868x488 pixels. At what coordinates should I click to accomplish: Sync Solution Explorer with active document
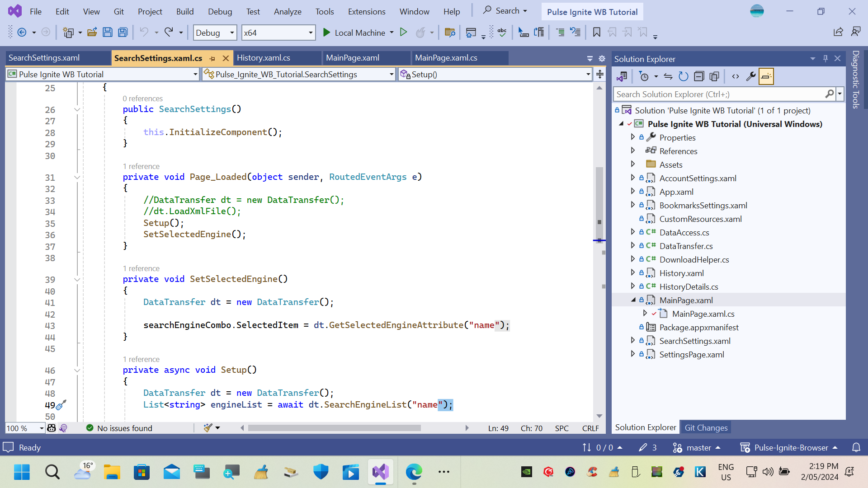(668, 76)
